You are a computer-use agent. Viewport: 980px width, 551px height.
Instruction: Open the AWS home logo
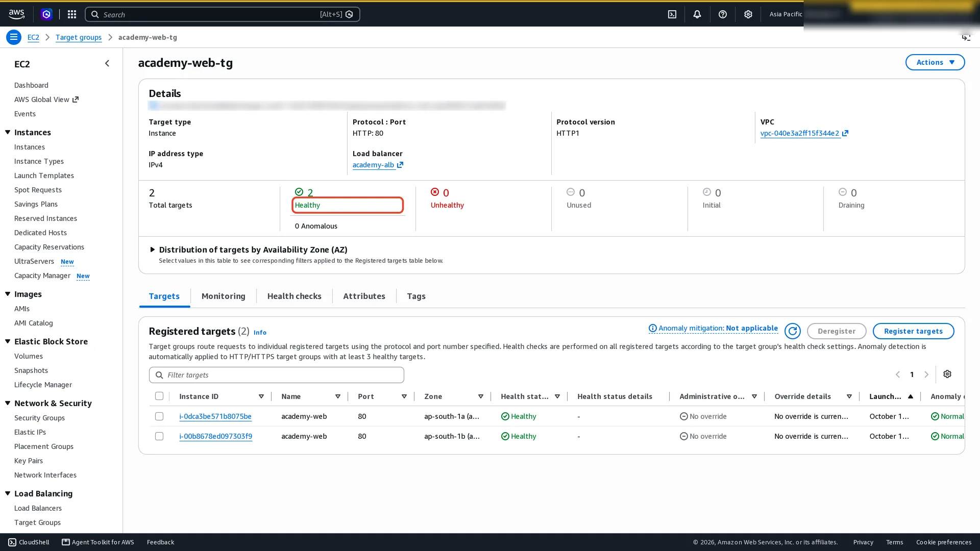click(x=16, y=14)
